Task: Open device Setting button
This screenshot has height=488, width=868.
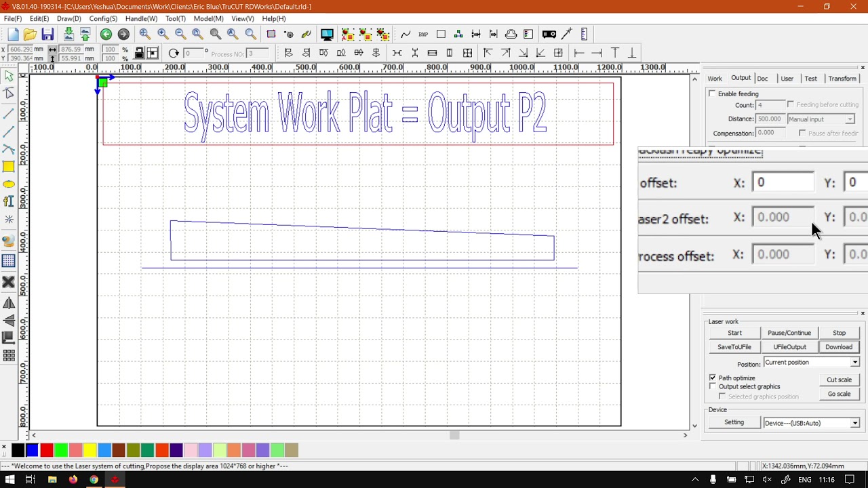Action: [734, 422]
